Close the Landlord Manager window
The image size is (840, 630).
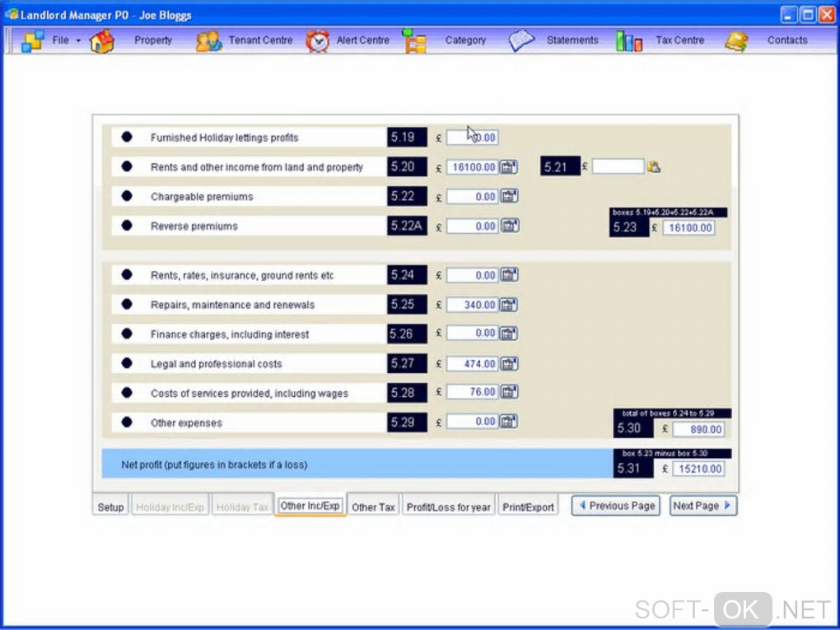[x=827, y=15]
